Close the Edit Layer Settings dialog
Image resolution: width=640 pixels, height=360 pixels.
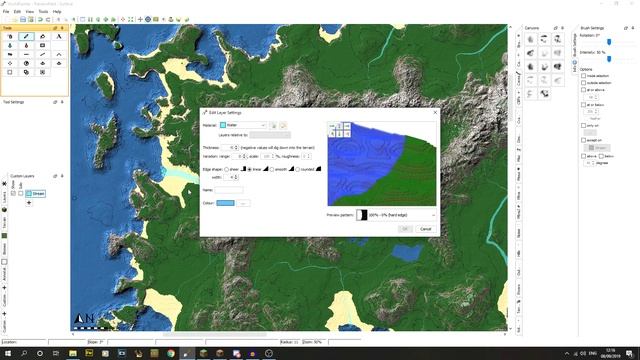click(x=435, y=112)
